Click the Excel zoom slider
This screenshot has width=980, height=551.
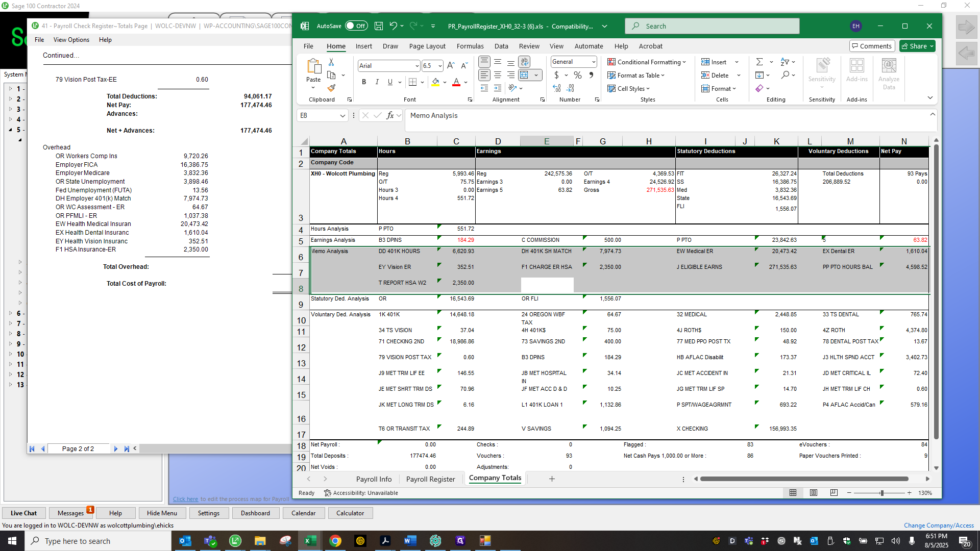point(881,493)
